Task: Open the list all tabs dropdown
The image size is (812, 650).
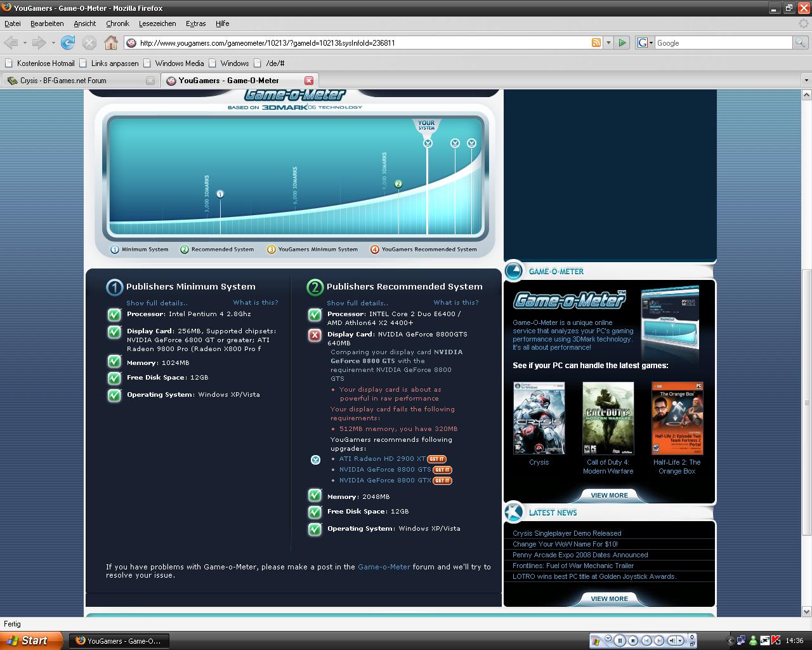Action: click(x=806, y=81)
